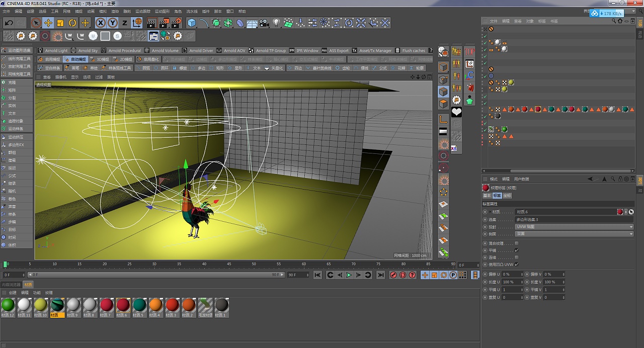Viewport: 644px width, 348px height.
Task: Activate the Rotate tool in top toolbar
Action: pyautogui.click(x=72, y=23)
